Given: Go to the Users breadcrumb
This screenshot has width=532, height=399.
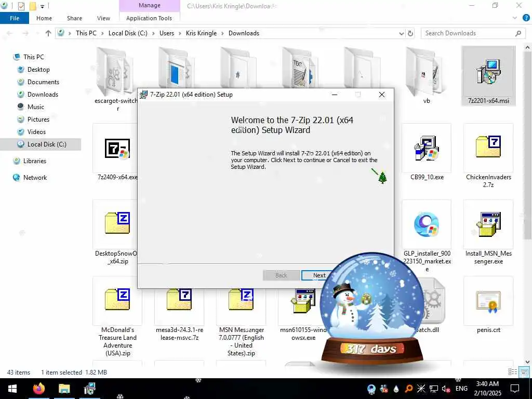Looking at the screenshot, I should pos(167,33).
